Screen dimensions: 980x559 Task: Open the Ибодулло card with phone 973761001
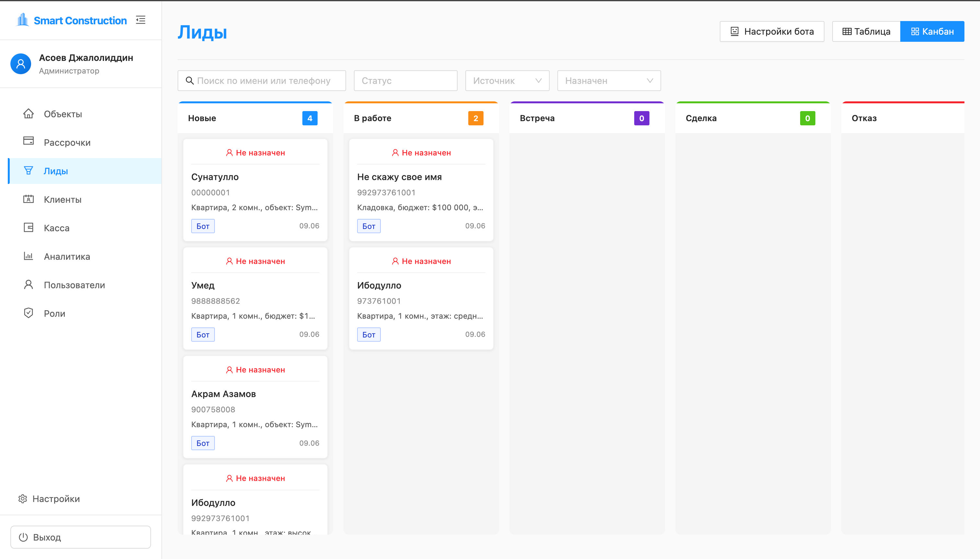[x=421, y=299]
